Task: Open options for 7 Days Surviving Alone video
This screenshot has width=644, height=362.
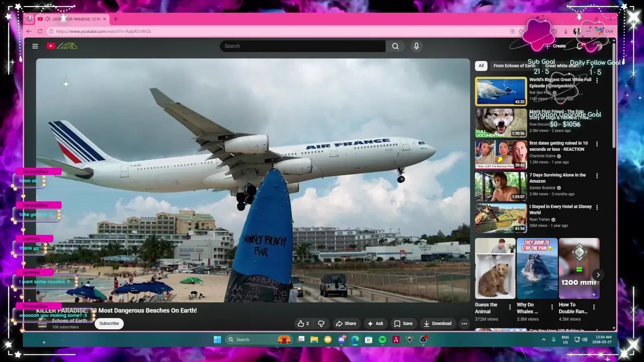Action: coord(597,175)
